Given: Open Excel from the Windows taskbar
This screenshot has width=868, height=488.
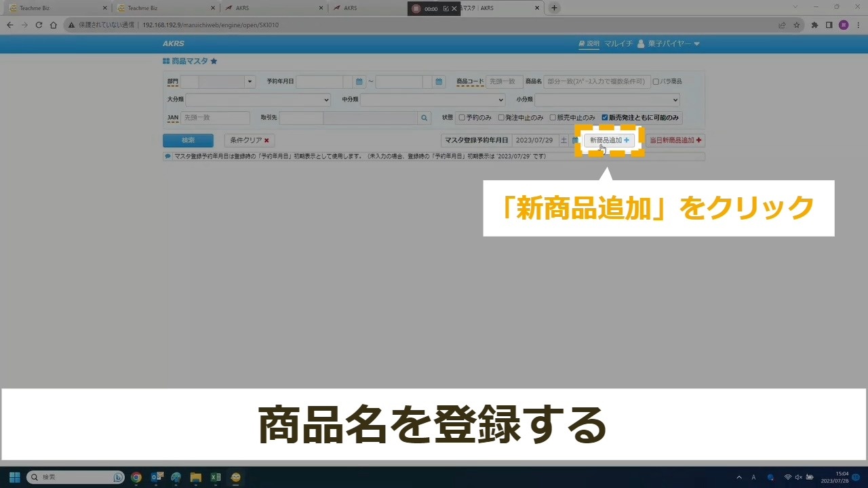Looking at the screenshot, I should [216, 477].
